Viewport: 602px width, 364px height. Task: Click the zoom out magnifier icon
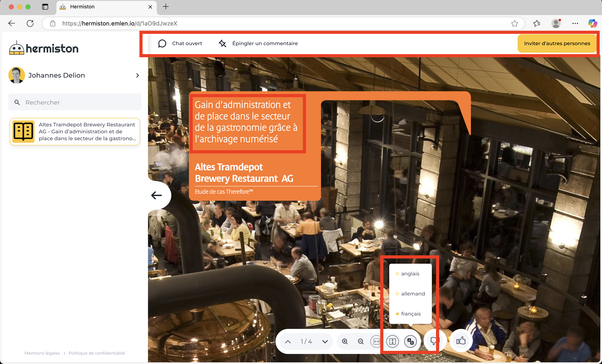pyautogui.click(x=361, y=341)
